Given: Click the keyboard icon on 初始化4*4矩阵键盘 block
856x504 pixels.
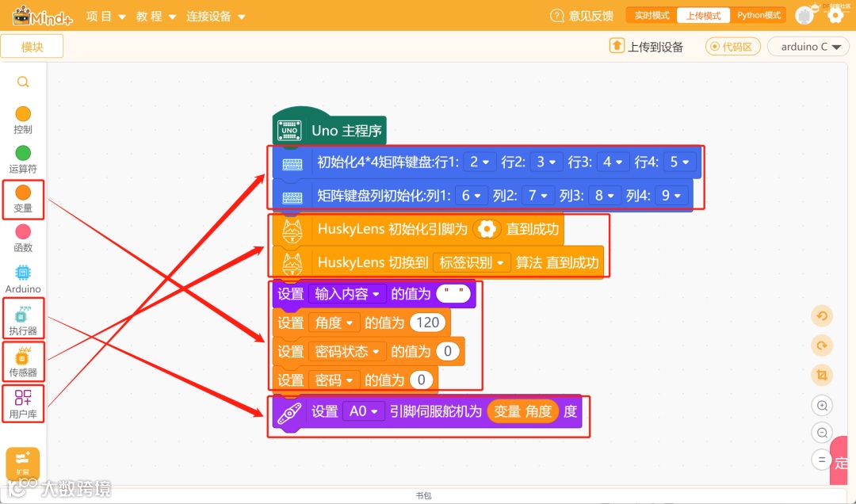Looking at the screenshot, I should (x=292, y=163).
